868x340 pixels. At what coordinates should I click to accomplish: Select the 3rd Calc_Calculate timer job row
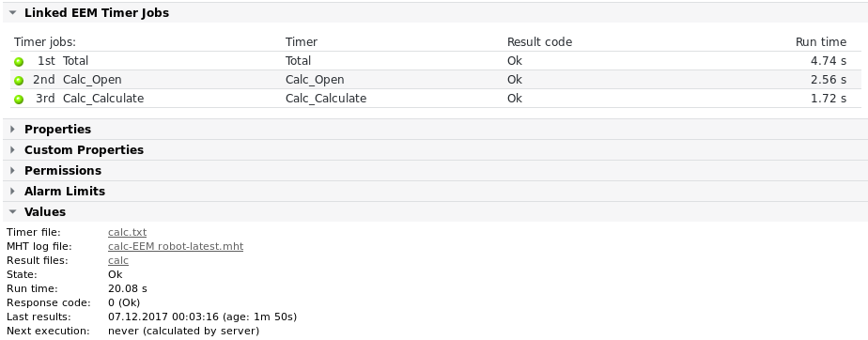point(436,99)
